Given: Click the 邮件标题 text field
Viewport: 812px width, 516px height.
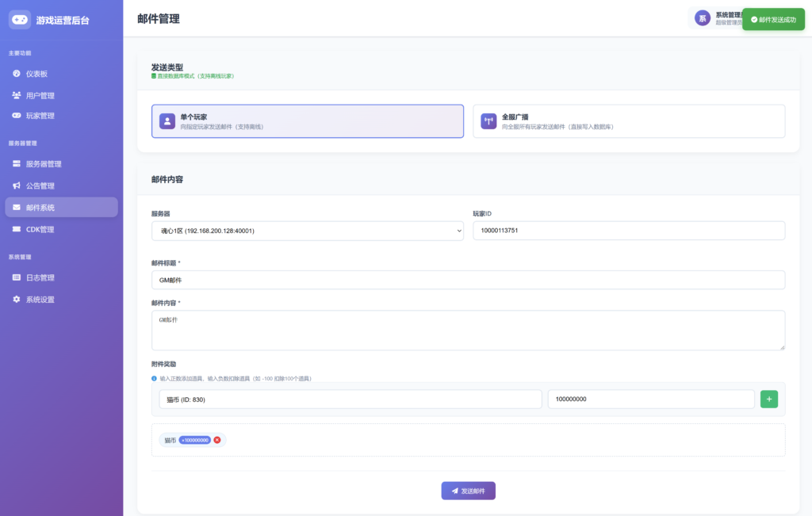Looking at the screenshot, I should coord(468,280).
